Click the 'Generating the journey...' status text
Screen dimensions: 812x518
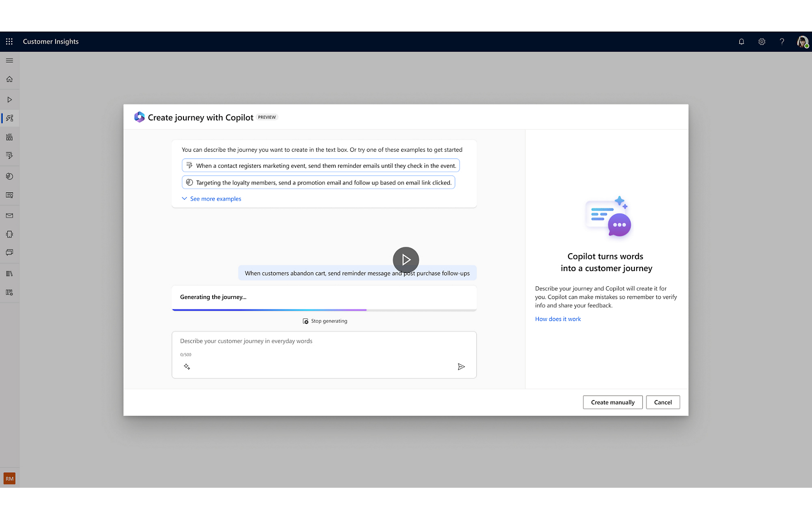[x=213, y=297]
